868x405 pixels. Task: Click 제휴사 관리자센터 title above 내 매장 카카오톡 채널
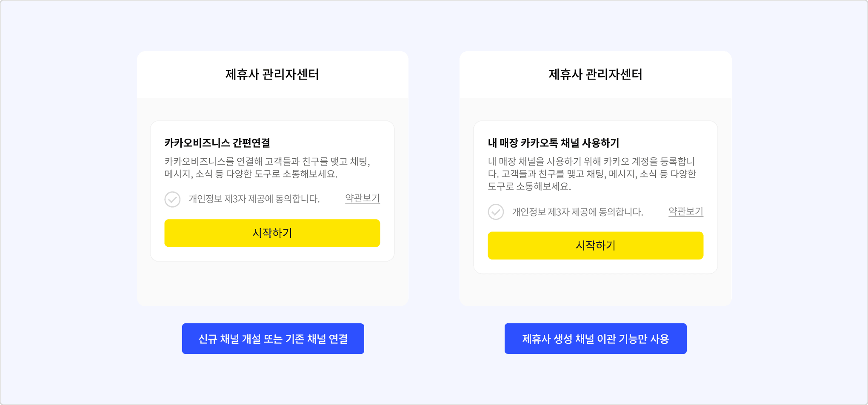click(x=595, y=74)
